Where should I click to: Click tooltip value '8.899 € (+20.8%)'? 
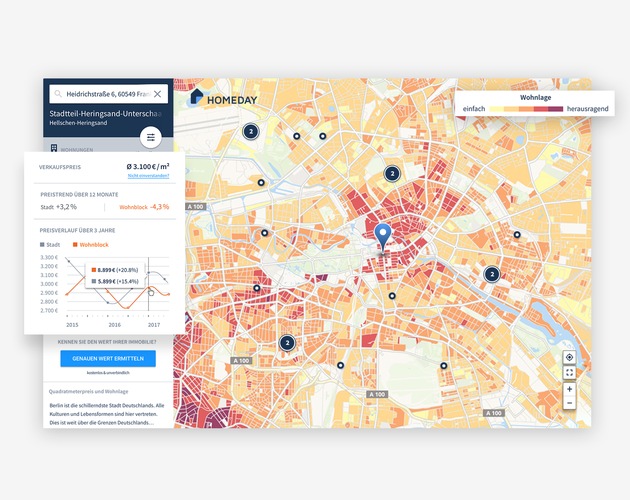pos(118,270)
